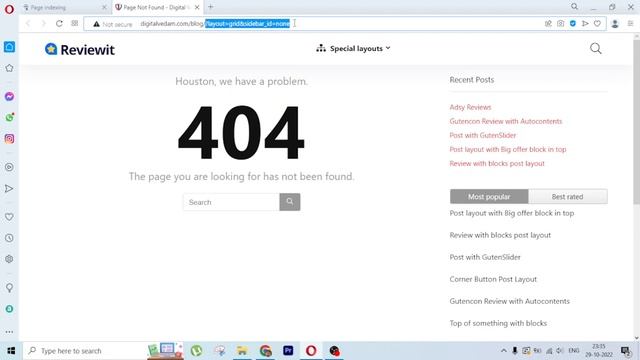Search tabs using top magnifier icon

[x=574, y=7]
